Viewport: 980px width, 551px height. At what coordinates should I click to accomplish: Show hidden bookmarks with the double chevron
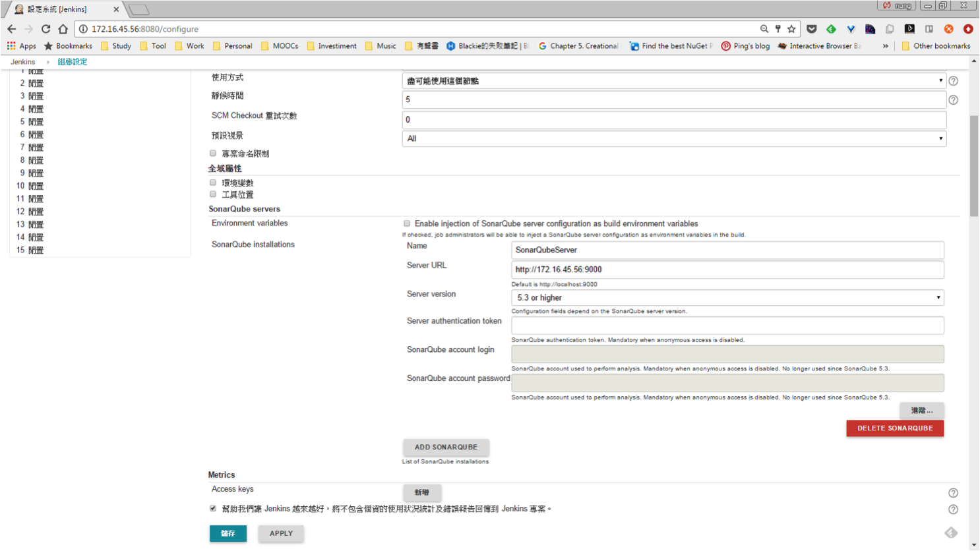[x=886, y=46]
